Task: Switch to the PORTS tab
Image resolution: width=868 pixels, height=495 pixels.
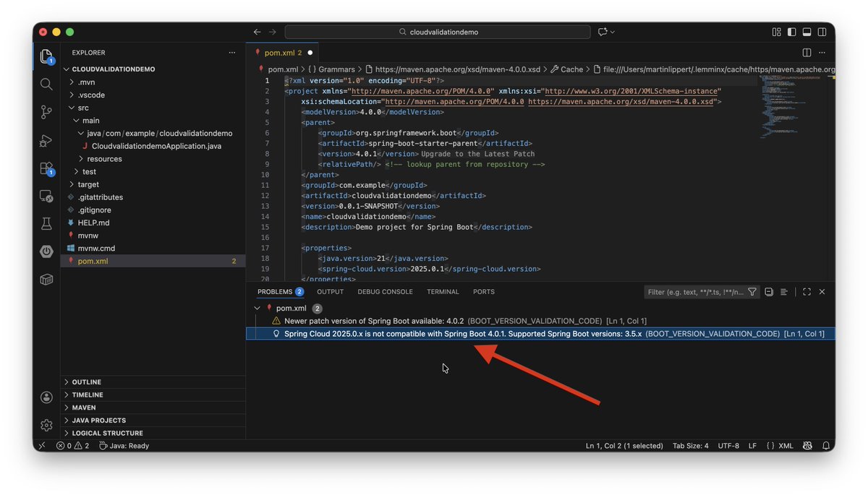Action: pos(484,292)
